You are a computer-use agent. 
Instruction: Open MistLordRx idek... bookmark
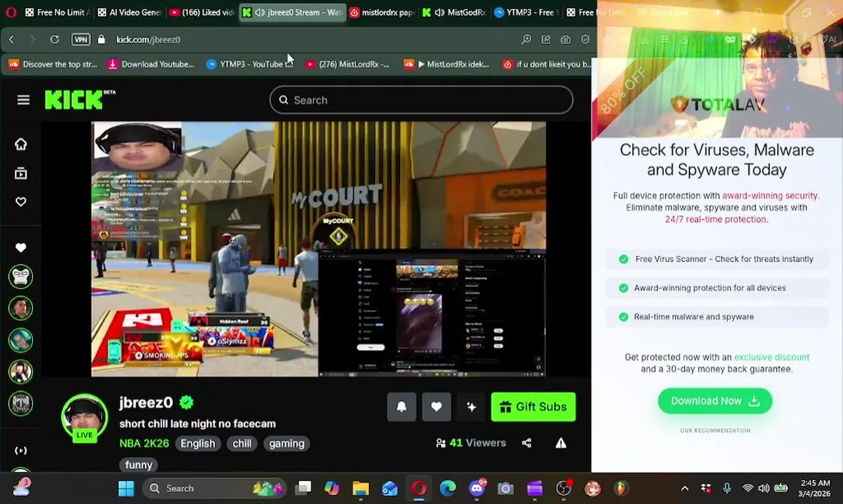click(447, 64)
